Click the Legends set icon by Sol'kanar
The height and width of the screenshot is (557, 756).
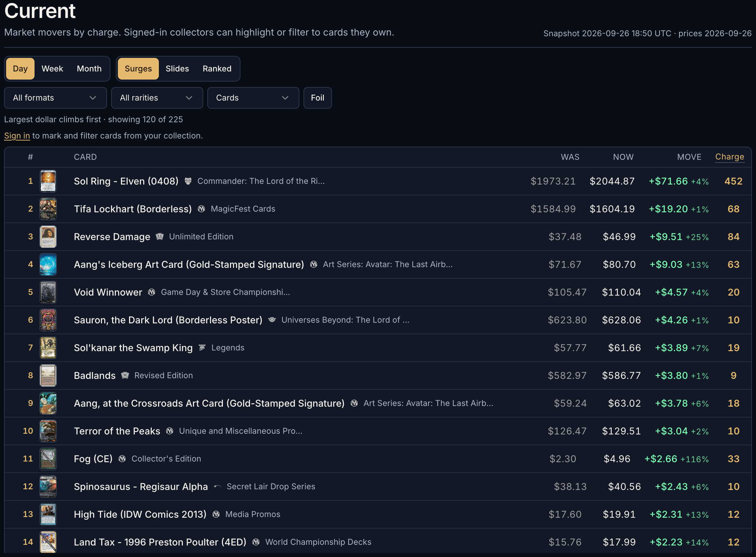click(x=202, y=348)
